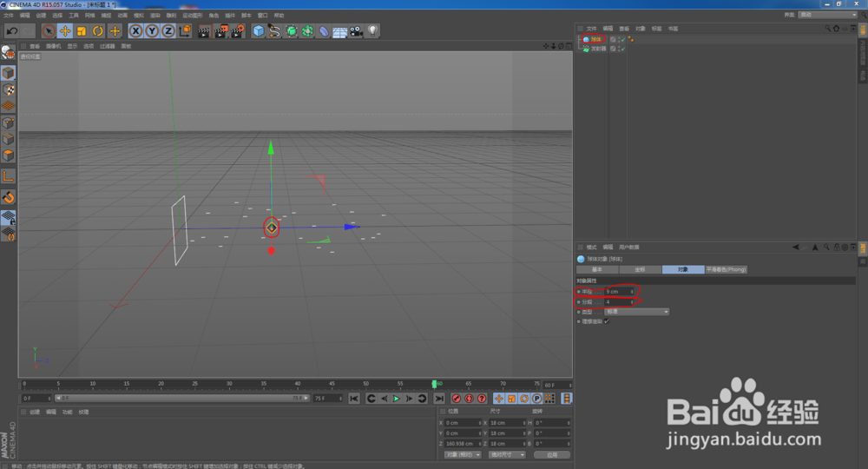Add a Camera object
868x469 pixels.
356,31
